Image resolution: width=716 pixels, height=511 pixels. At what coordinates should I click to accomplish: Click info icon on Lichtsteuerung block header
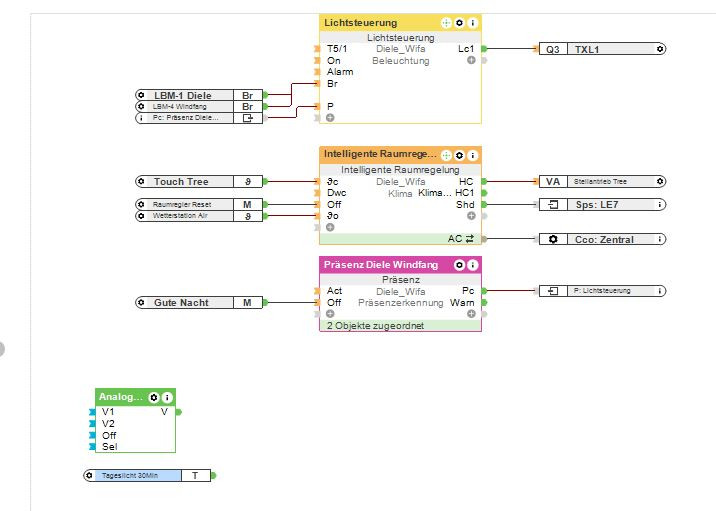pos(473,22)
